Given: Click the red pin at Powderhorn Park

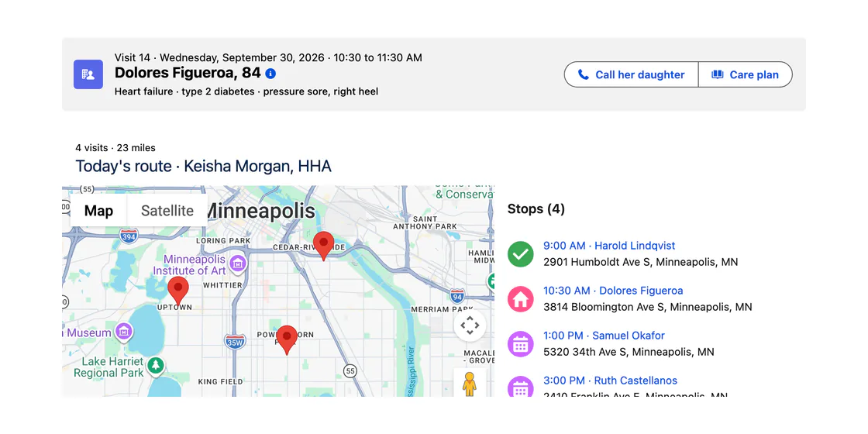Looking at the screenshot, I should (x=287, y=340).
